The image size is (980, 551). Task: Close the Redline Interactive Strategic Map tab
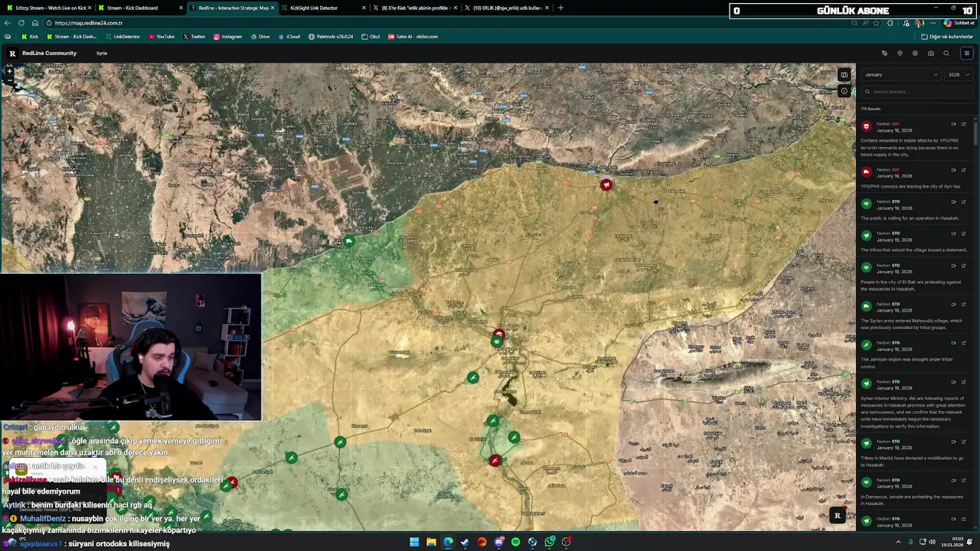click(272, 8)
